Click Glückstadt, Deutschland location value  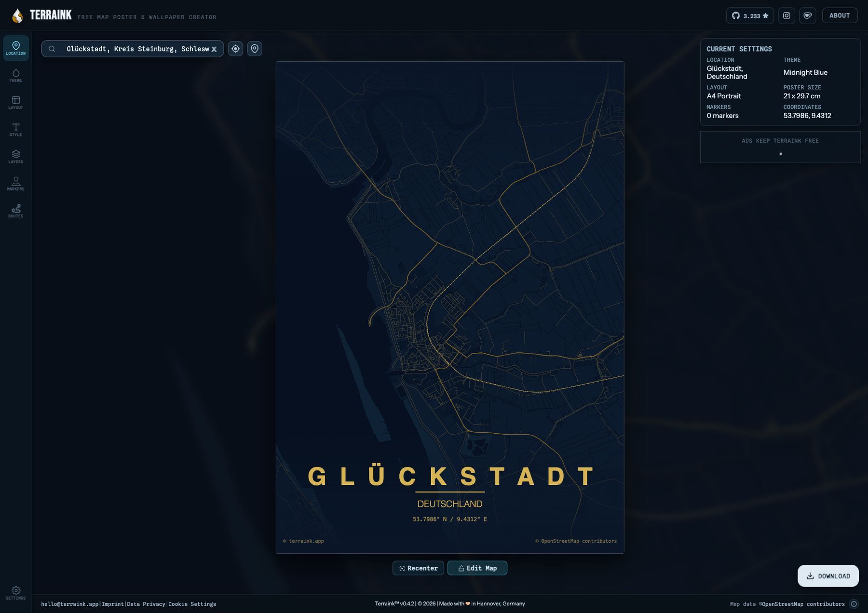coord(727,72)
